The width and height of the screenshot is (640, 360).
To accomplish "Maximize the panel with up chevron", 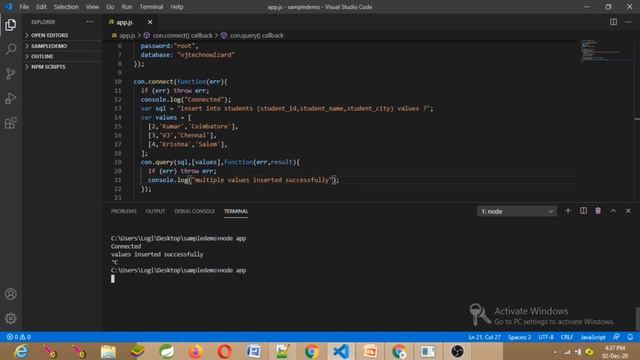I will (x=613, y=211).
